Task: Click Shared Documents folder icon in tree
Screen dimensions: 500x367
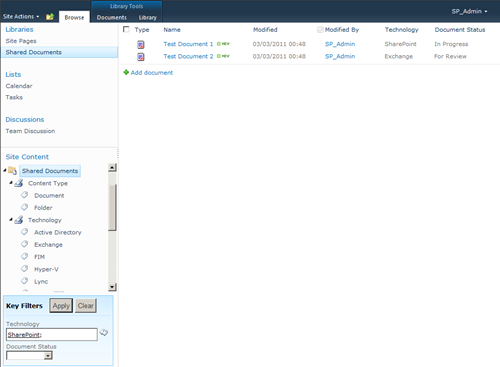Action: click(12, 171)
